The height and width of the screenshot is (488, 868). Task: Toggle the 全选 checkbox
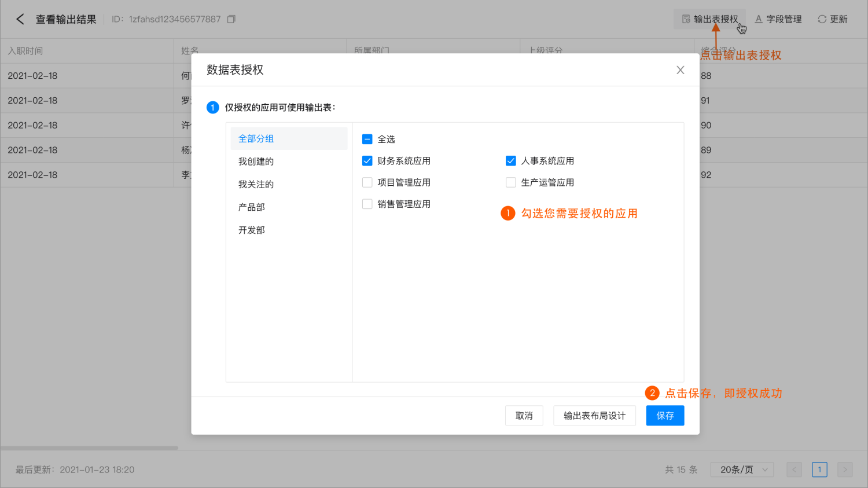click(367, 139)
